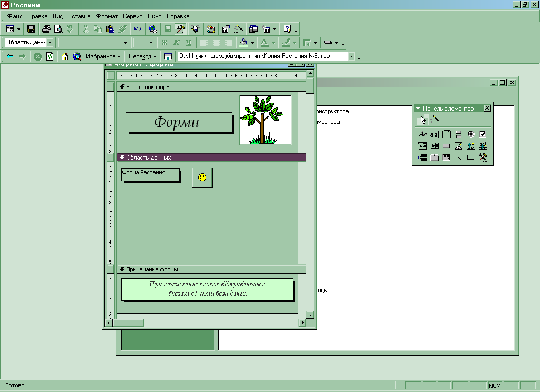The width and height of the screenshot is (540, 392).
Task: Open More Controls in the toolbox
Action: (x=483, y=158)
